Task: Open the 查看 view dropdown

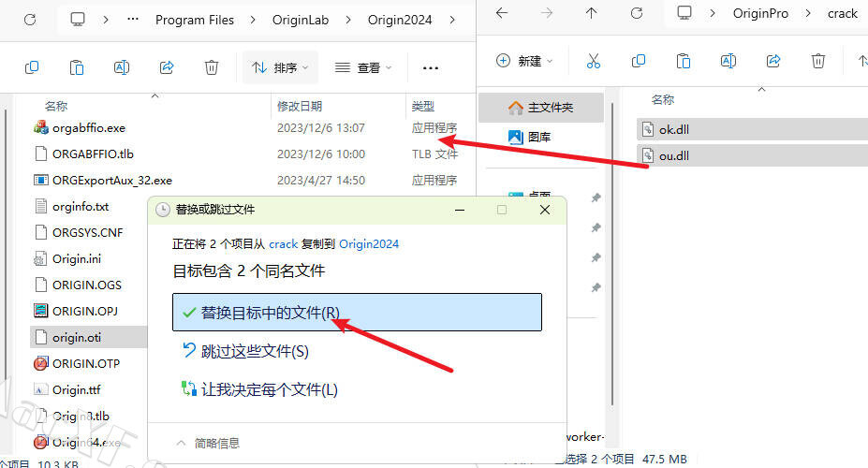Action: (363, 67)
